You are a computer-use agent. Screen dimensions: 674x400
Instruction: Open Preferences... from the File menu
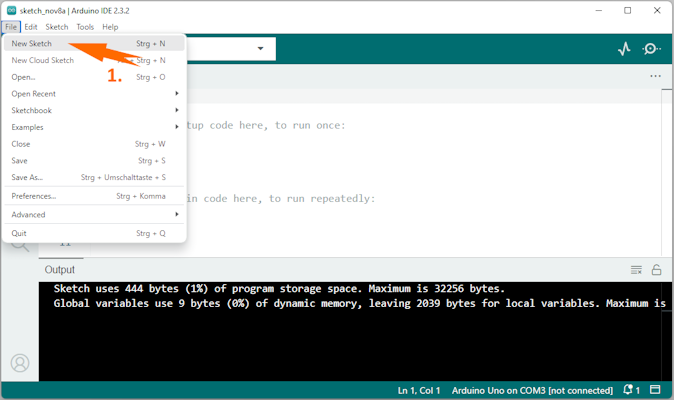(x=94, y=196)
